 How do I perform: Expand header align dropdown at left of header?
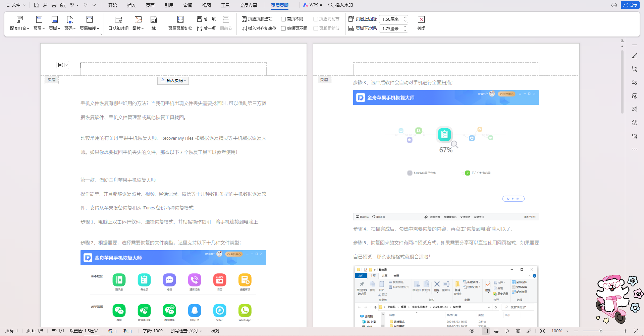click(67, 65)
